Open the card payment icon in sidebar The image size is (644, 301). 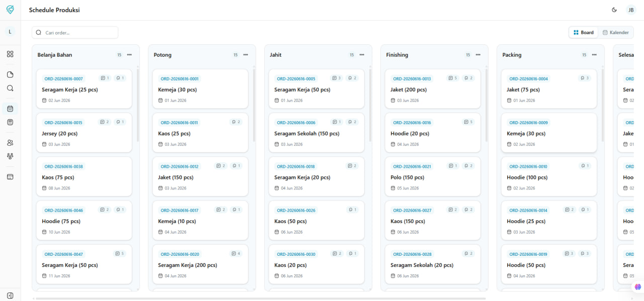[x=10, y=177]
